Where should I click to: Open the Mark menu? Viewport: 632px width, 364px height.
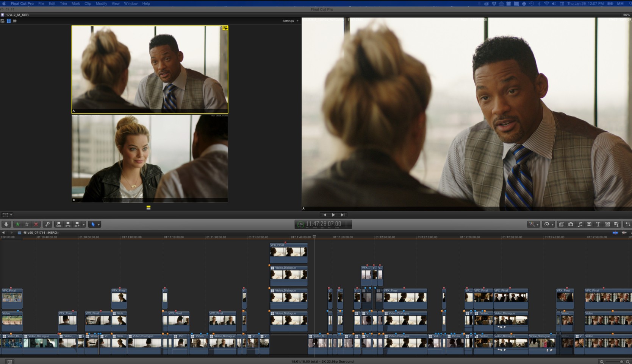click(x=76, y=3)
